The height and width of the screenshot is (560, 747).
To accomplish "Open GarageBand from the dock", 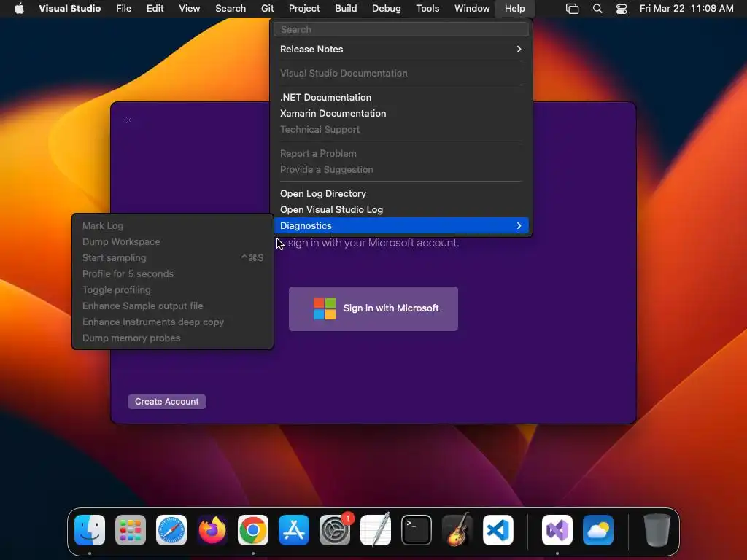I will point(457,530).
